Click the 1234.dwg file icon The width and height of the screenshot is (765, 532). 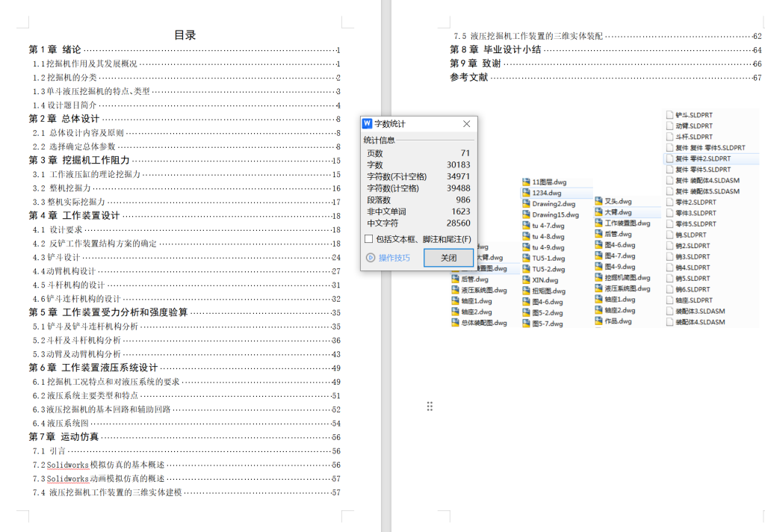526,193
